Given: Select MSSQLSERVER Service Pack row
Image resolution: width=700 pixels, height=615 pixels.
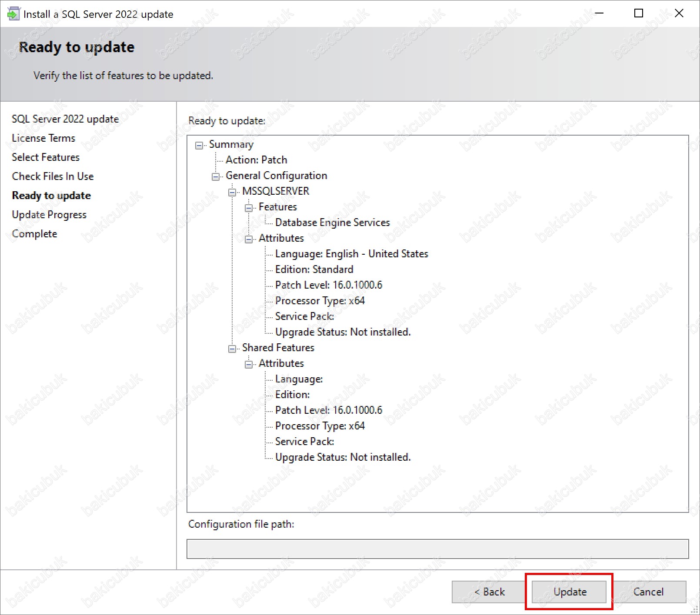Looking at the screenshot, I should (304, 316).
